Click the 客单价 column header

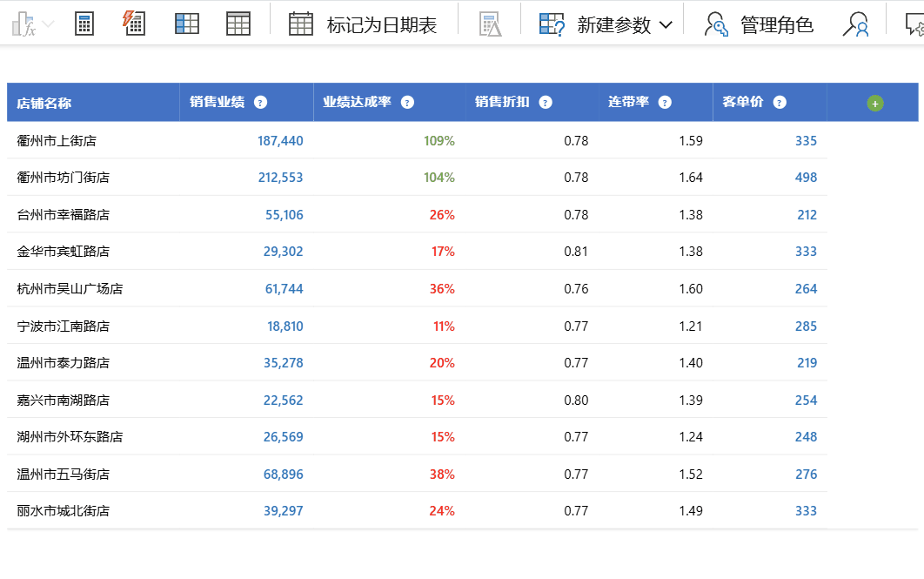tap(770, 103)
